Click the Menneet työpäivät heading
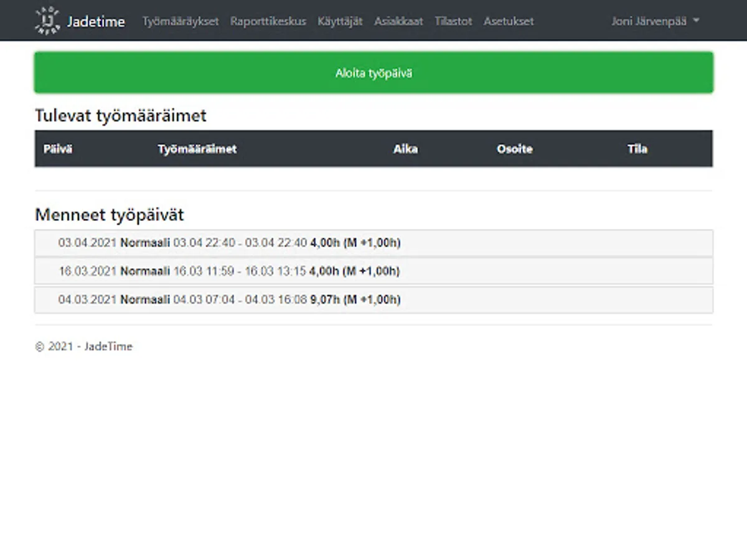The image size is (747, 560). click(110, 215)
